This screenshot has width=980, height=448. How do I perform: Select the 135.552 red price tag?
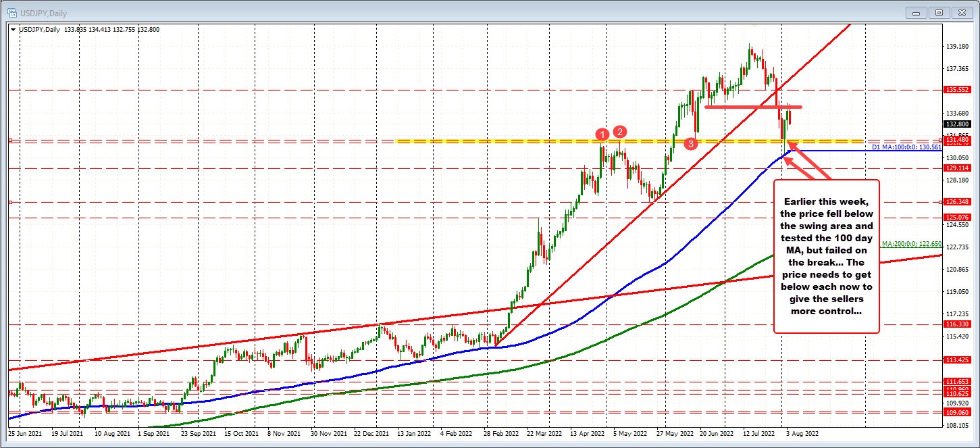(956, 89)
